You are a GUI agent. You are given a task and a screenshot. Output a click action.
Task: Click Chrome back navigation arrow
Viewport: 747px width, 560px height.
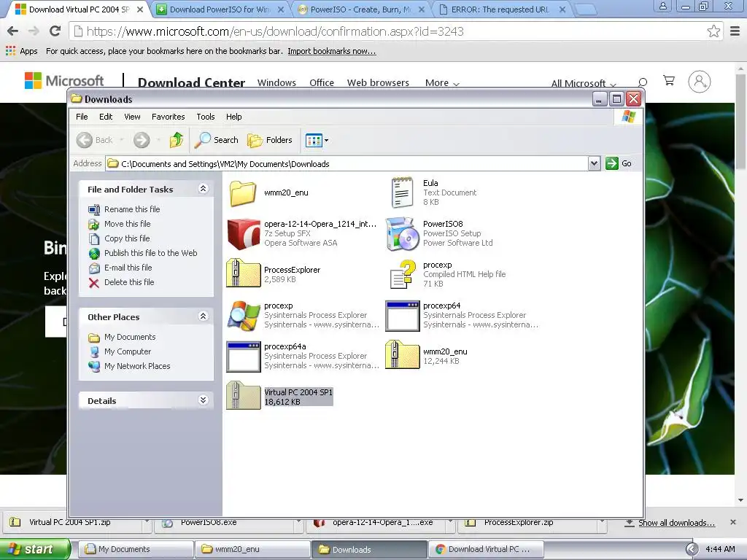[13, 31]
